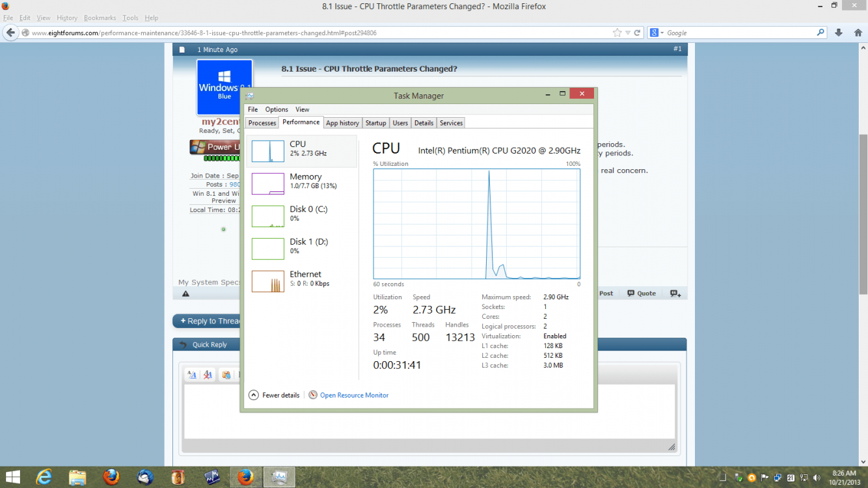Select Ethernet performance item
868x488 pixels.
pos(302,281)
